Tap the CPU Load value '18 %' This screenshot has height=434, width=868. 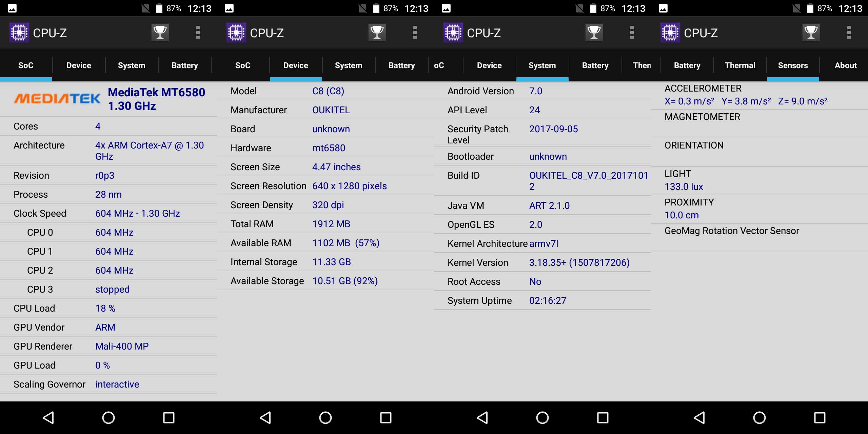105,309
